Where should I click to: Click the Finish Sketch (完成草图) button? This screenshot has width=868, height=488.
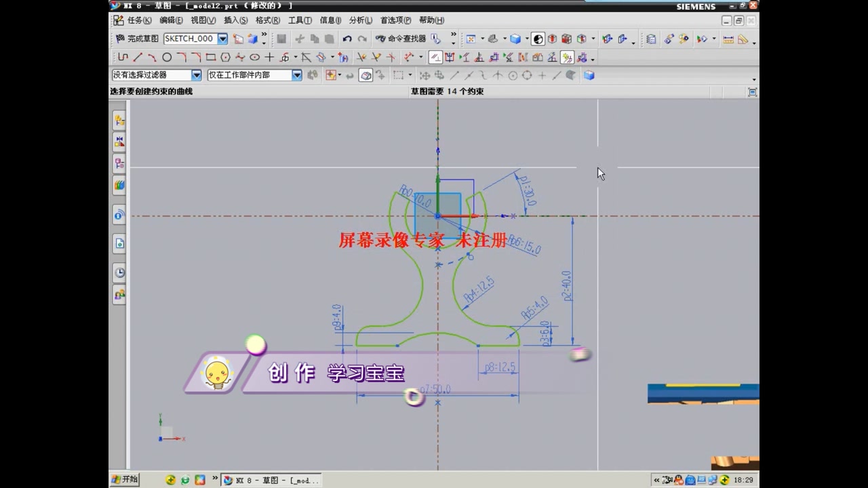137,39
